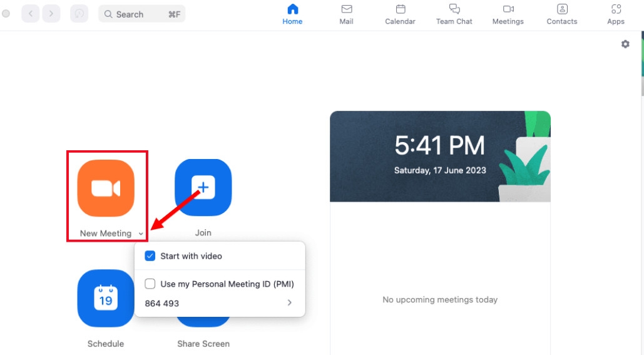644x355 pixels.
Task: Click the No upcoming meetings today text
Action: 440,299
